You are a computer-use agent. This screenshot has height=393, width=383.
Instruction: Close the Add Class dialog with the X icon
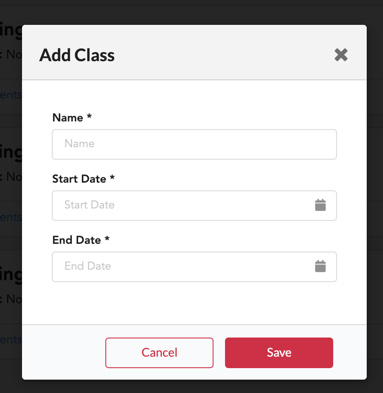[x=341, y=55]
